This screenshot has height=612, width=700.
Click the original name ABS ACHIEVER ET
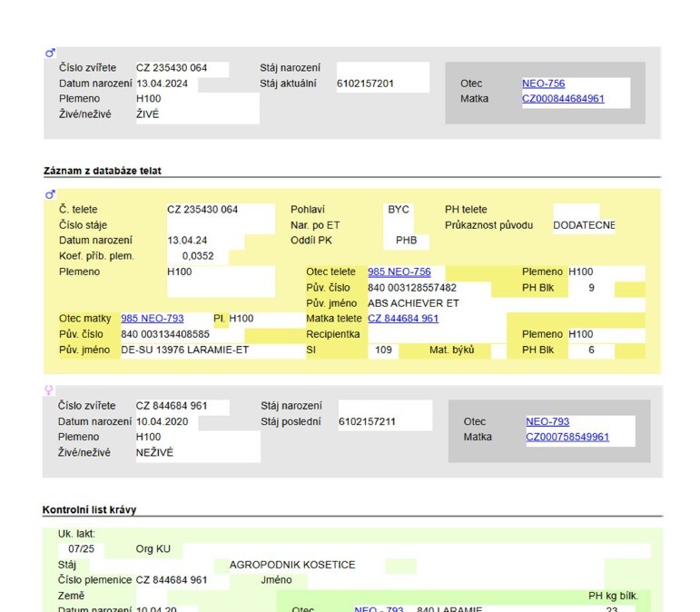[413, 303]
